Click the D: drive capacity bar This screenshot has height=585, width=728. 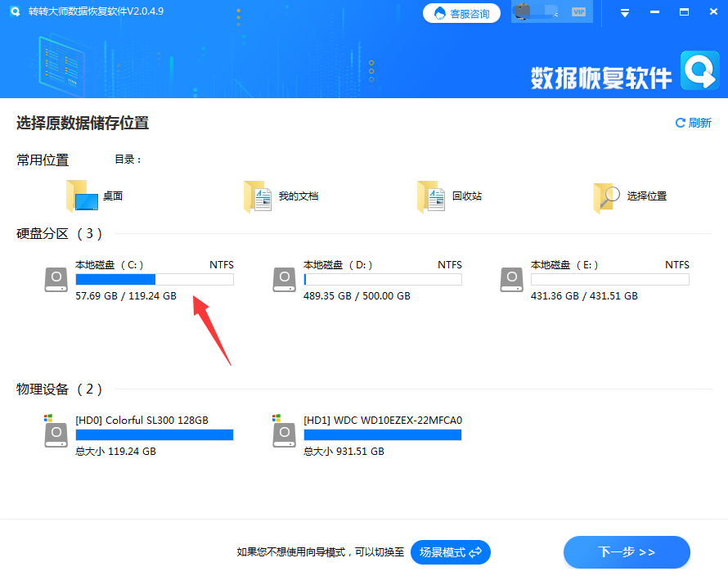pos(382,279)
